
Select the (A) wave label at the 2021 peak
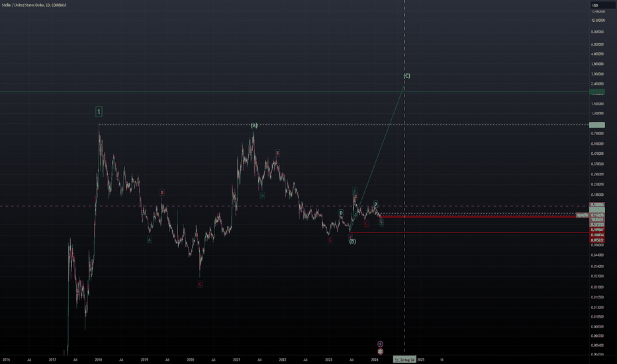254,126
